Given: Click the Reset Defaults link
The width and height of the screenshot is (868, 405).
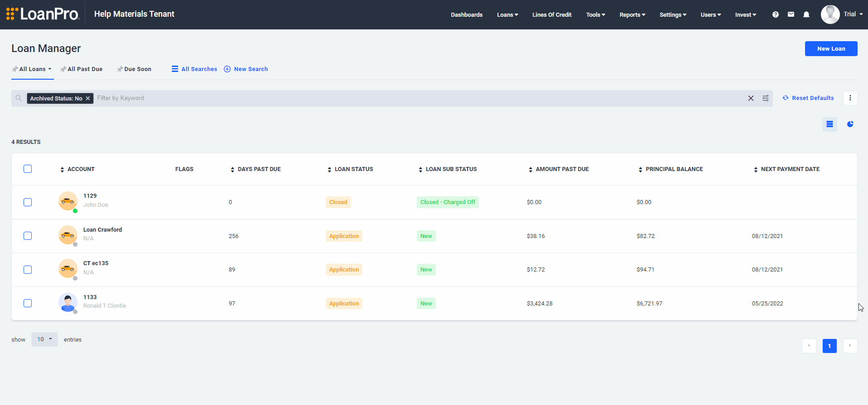Looking at the screenshot, I should (813, 98).
